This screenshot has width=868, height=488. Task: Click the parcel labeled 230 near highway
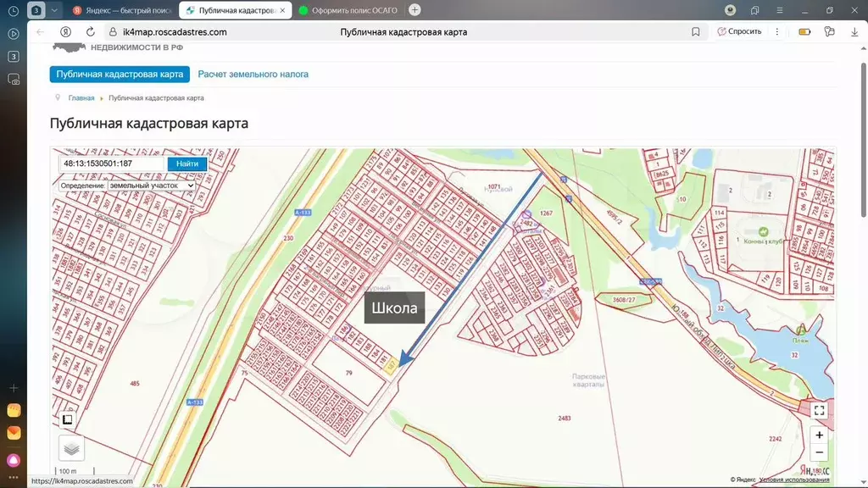(288, 238)
